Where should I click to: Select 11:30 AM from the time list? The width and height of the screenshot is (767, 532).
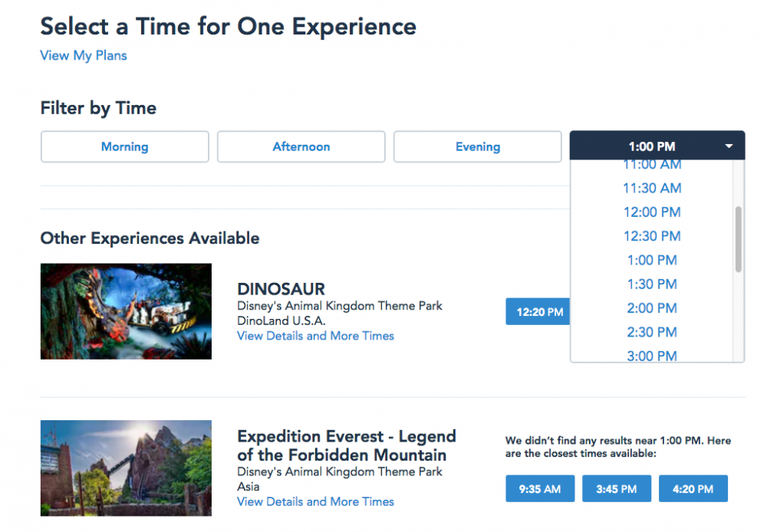pyautogui.click(x=652, y=188)
